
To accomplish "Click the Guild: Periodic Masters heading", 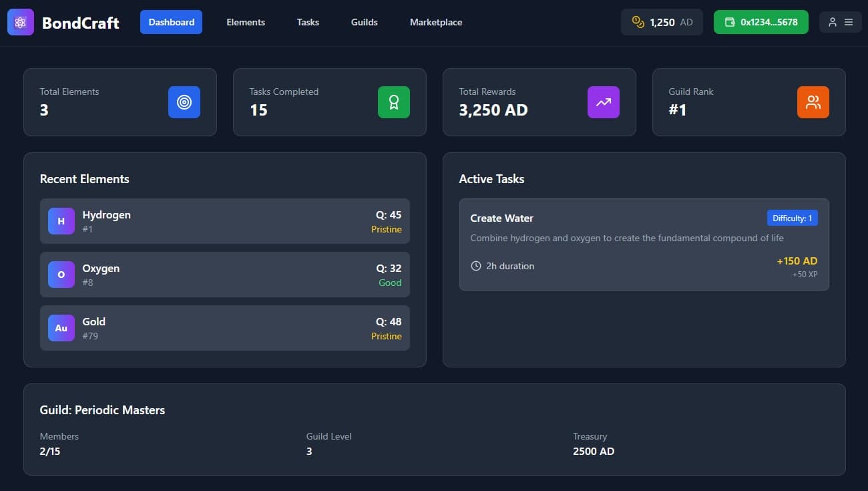I will 102,410.
